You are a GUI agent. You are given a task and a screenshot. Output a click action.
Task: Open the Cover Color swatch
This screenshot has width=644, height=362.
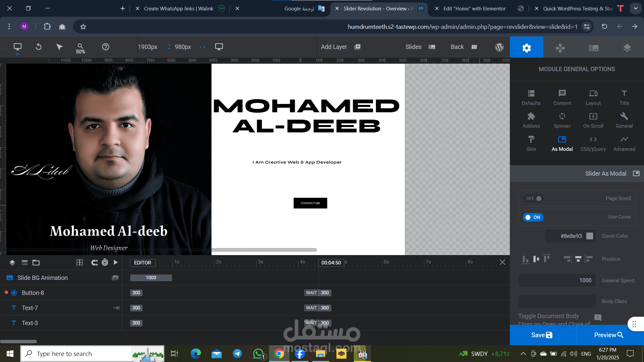(x=589, y=236)
